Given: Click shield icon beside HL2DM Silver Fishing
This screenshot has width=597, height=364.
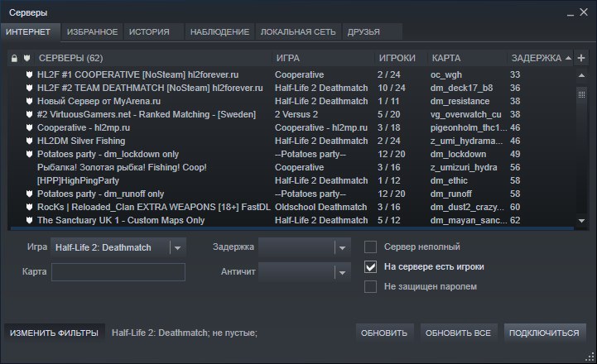Looking at the screenshot, I should 29,141.
